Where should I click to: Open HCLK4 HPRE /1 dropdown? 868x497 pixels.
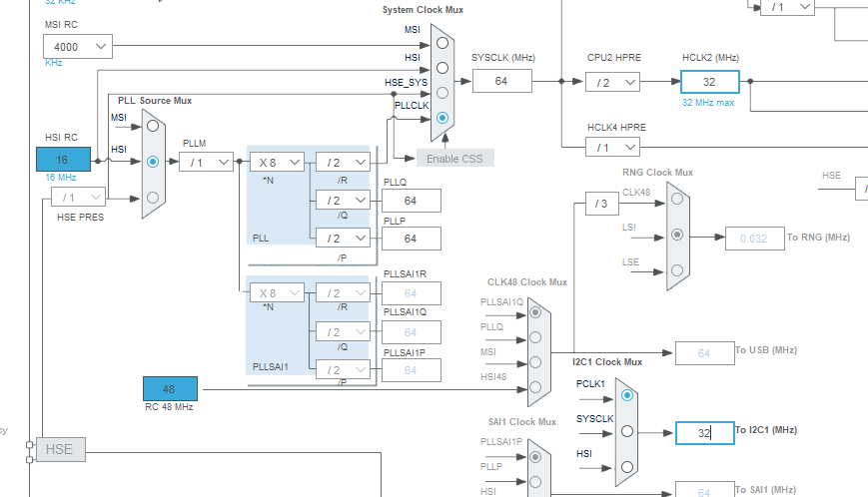[613, 147]
